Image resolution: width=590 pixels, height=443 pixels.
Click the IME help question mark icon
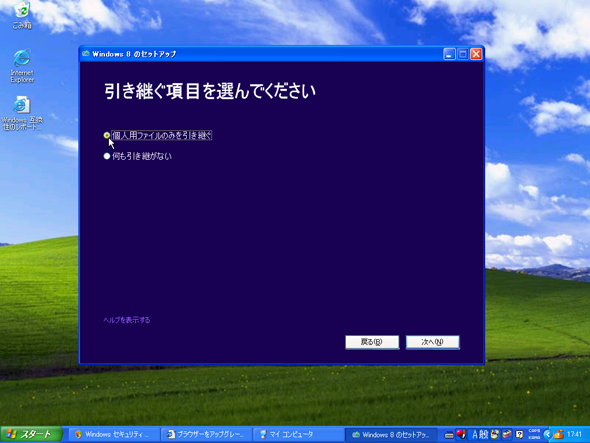point(519,435)
